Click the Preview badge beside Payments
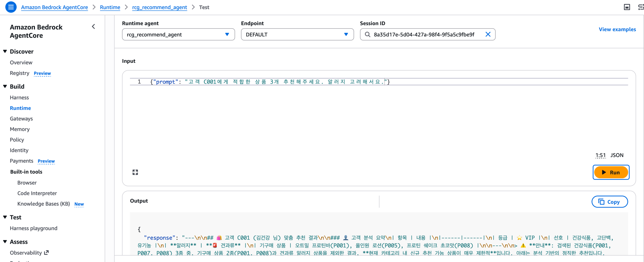 click(46, 161)
